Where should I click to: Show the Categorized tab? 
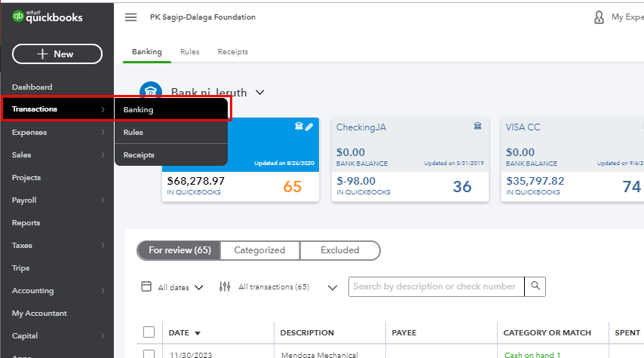pyautogui.click(x=259, y=250)
